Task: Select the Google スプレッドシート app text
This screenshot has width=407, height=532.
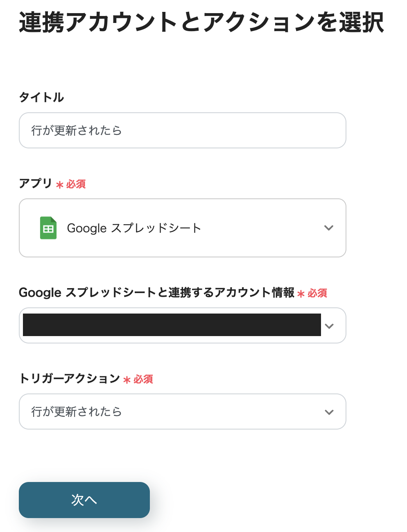Action: [134, 228]
